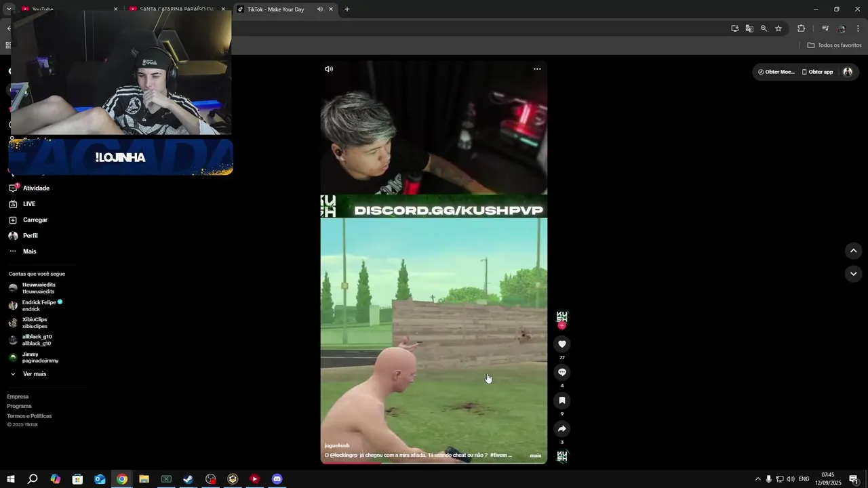This screenshot has width=868, height=488.
Task: Open Chrome three-dot menu
Action: pyautogui.click(x=858, y=28)
